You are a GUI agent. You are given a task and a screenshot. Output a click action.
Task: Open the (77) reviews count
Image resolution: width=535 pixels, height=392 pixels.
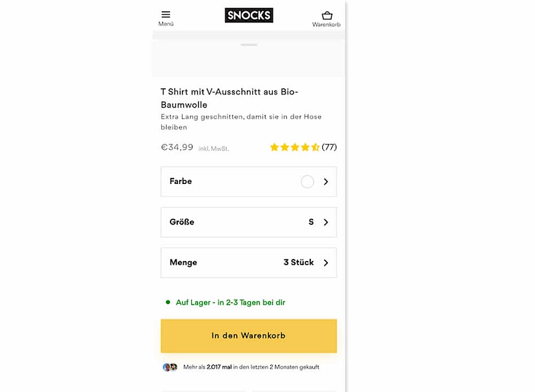[x=329, y=147]
